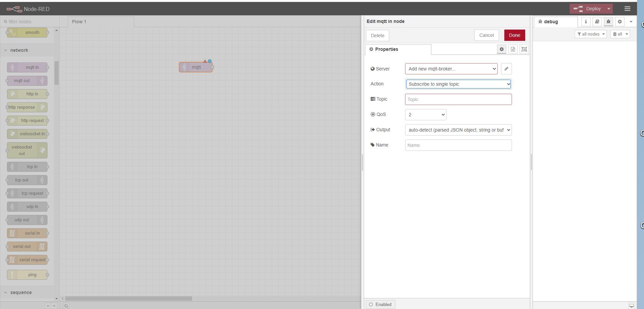Image resolution: width=644 pixels, height=309 pixels.
Task: Toggle the mqtt in node's debug output button
Action: pyautogui.click(x=210, y=61)
